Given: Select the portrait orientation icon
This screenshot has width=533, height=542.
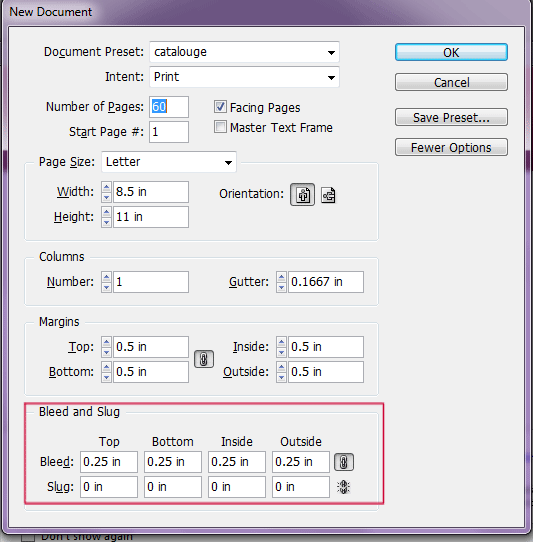Looking at the screenshot, I should click(x=302, y=195).
